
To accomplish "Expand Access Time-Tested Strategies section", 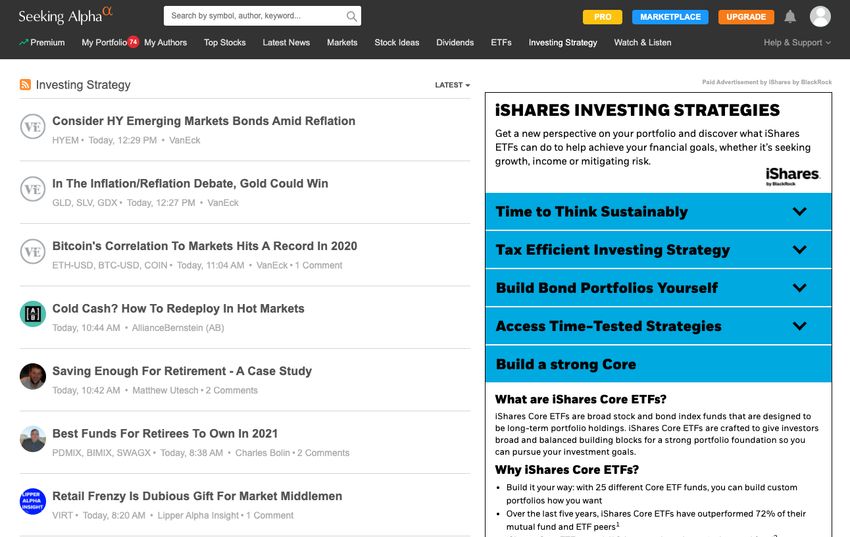I will click(x=658, y=326).
